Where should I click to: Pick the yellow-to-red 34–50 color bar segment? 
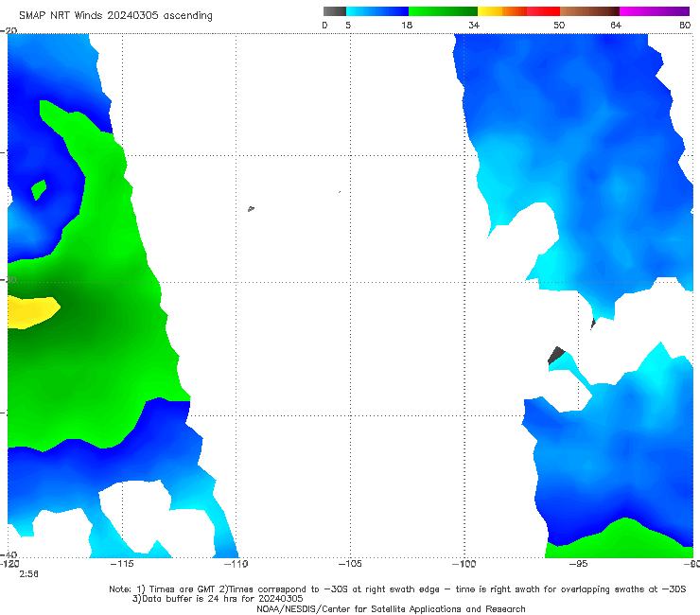(x=518, y=11)
